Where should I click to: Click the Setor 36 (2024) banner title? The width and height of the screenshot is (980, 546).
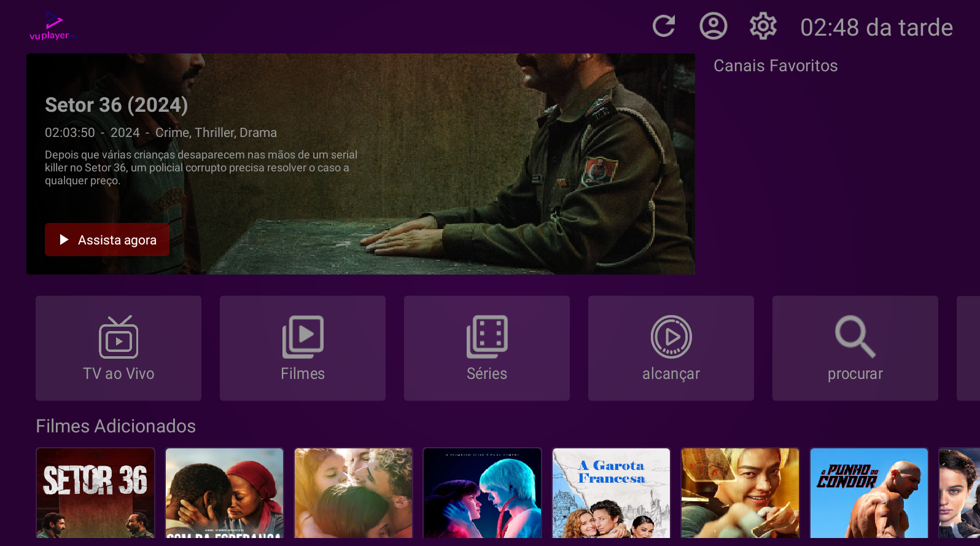pos(116,105)
